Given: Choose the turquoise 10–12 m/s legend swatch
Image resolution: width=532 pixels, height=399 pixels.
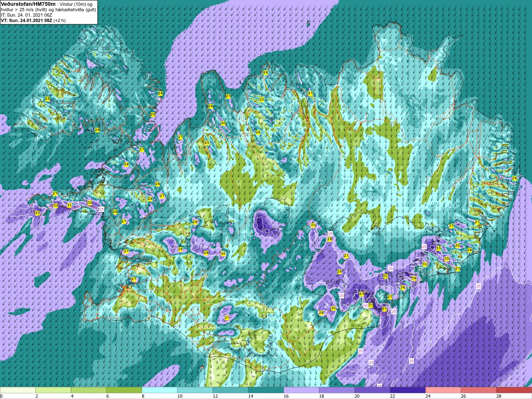Looking at the screenshot, I should 195,390.
